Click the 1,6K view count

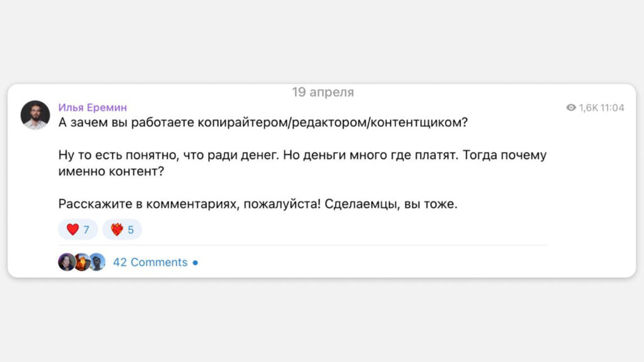point(589,107)
